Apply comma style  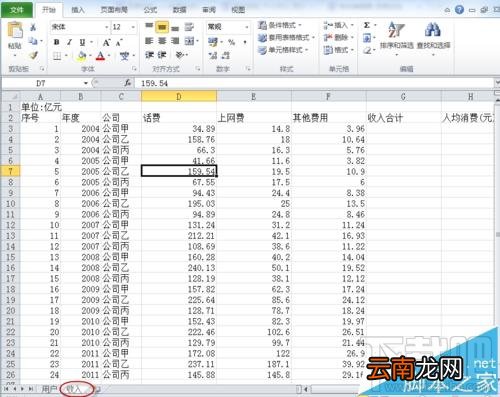245,42
